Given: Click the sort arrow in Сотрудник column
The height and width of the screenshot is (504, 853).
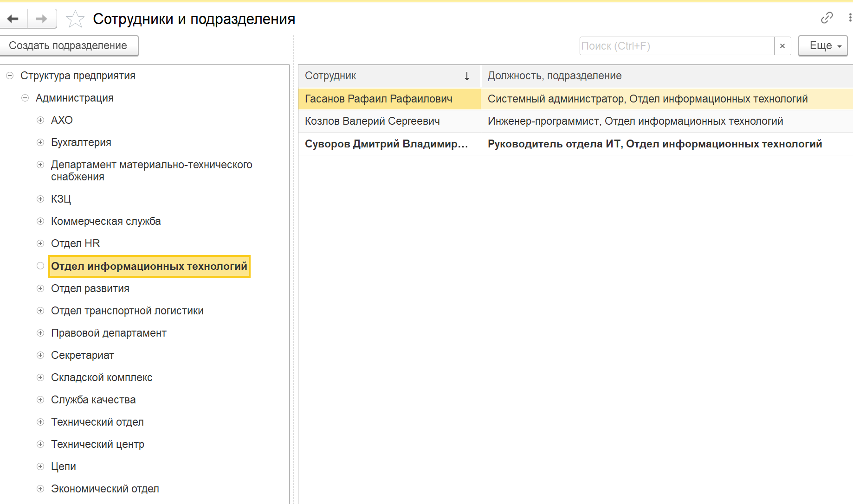Looking at the screenshot, I should point(467,76).
